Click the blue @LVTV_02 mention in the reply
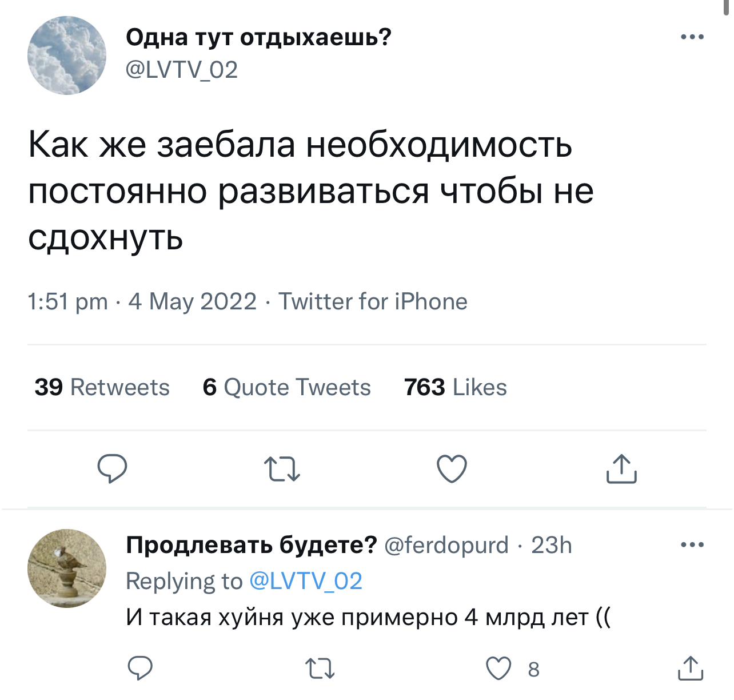Viewport: 734px width, 700px height. pos(306,581)
